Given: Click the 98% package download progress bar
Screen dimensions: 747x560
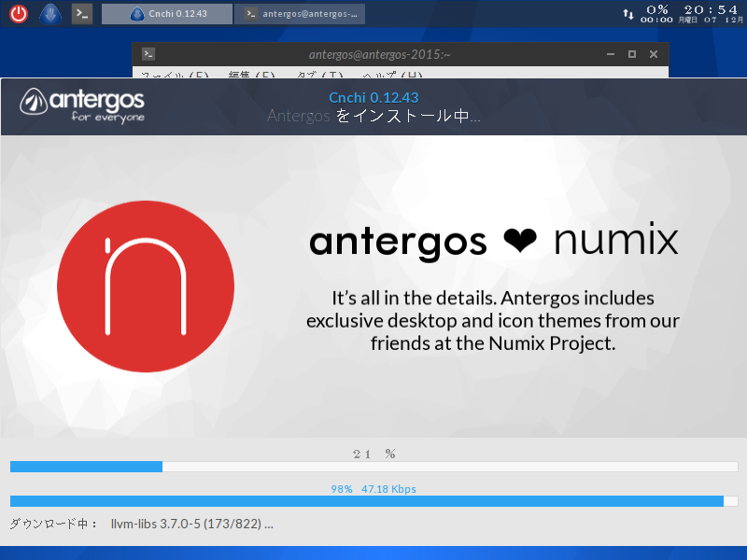Looking at the screenshot, I should (x=373, y=501).
